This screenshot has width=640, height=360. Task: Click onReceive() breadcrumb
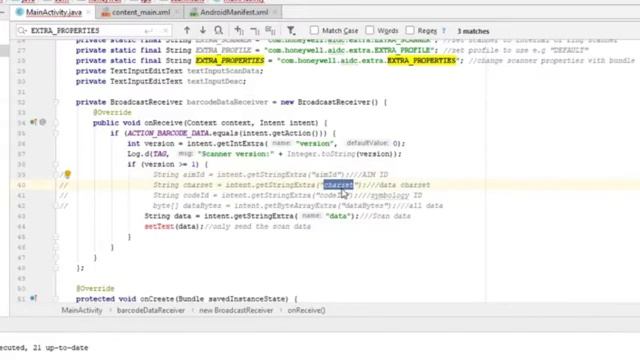click(x=306, y=310)
